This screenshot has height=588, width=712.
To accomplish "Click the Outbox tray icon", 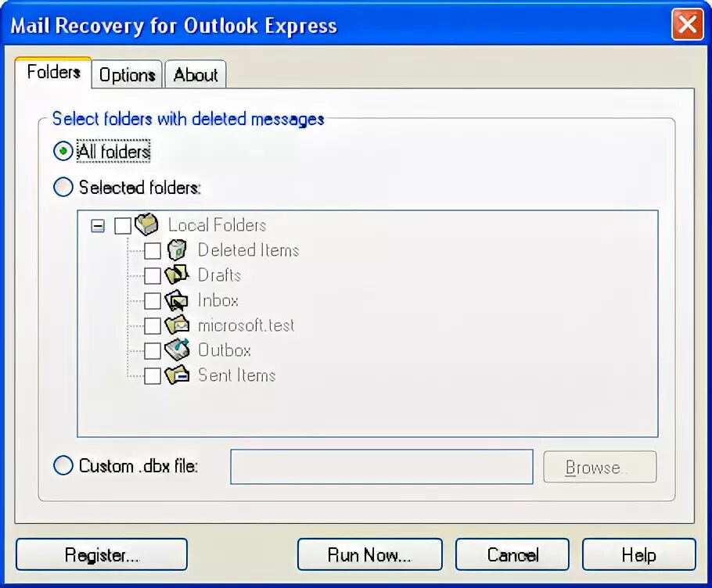I will [177, 350].
